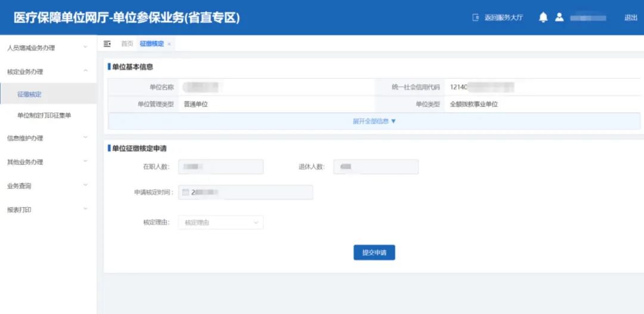Screen dimensions: 644x314
Task: Open the 核定理由 dropdown
Action: coord(221,223)
